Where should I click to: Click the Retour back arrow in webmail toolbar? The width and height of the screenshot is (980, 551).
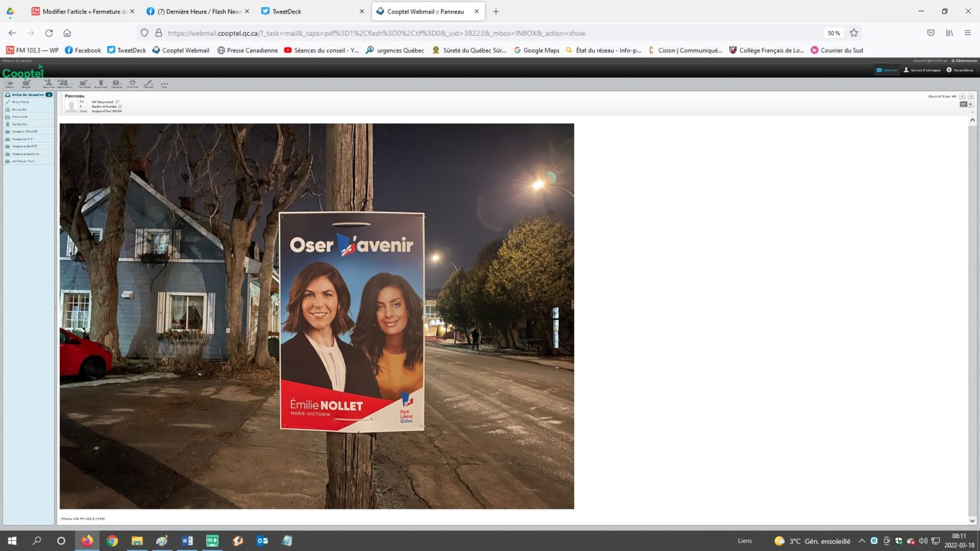10,84
